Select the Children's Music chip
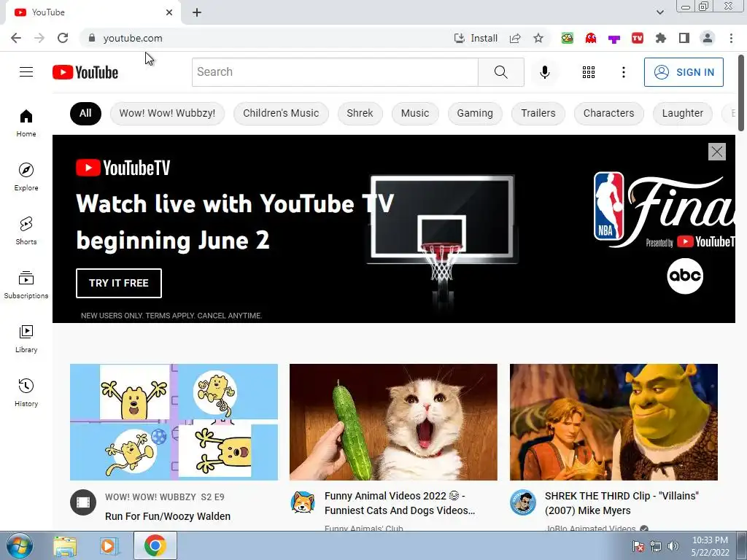 (x=281, y=113)
